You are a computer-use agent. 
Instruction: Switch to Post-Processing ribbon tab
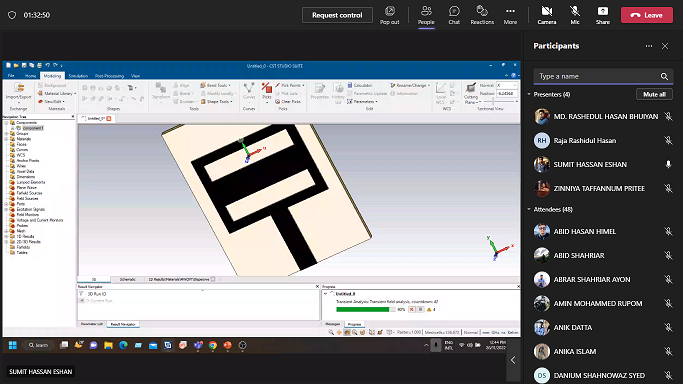[109, 76]
